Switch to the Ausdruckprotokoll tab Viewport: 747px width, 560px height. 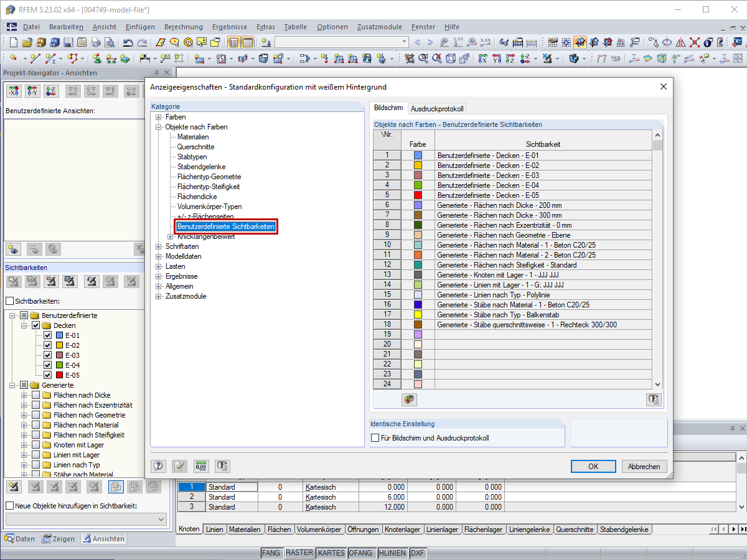(x=437, y=109)
